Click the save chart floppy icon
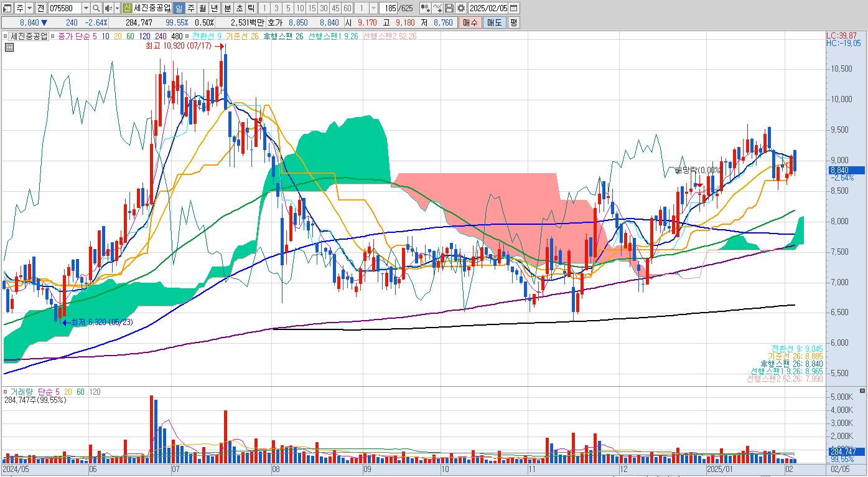The width and height of the screenshot is (868, 477). [x=449, y=8]
